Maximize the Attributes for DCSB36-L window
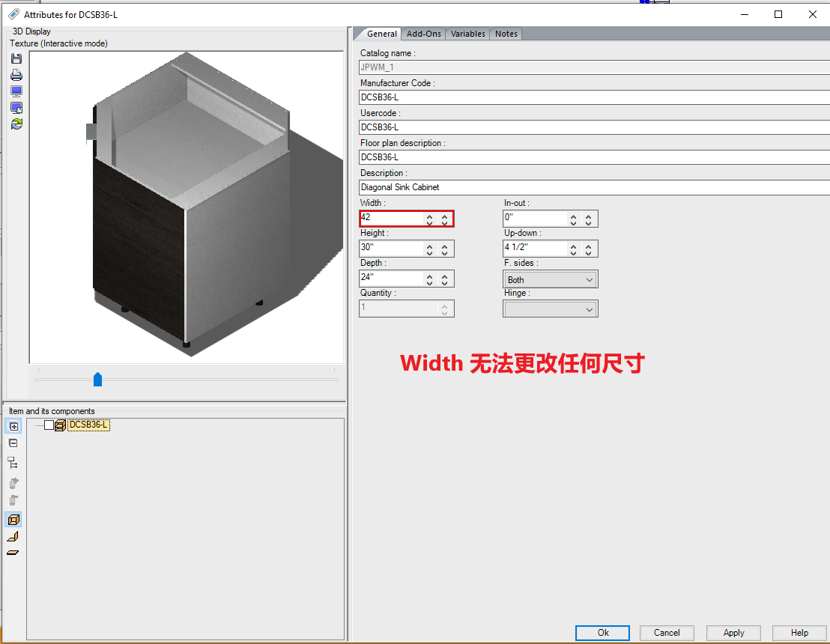The image size is (830, 644). coord(778,14)
